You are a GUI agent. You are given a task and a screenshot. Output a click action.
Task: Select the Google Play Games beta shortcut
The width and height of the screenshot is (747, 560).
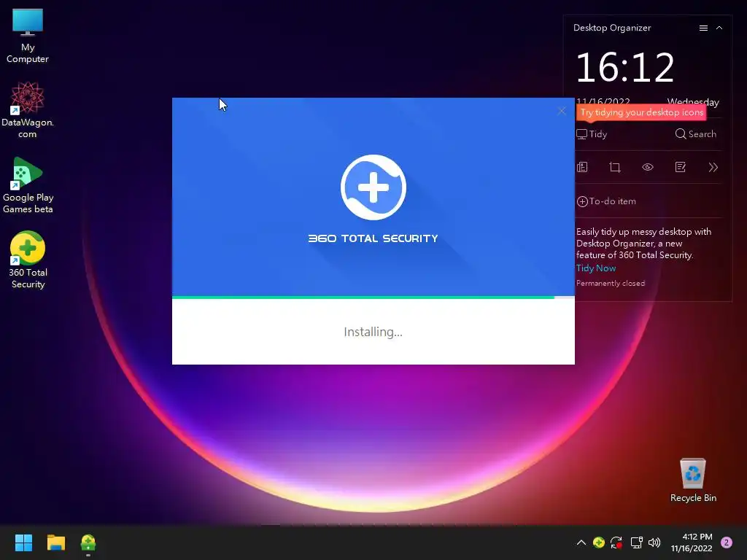tap(28, 184)
